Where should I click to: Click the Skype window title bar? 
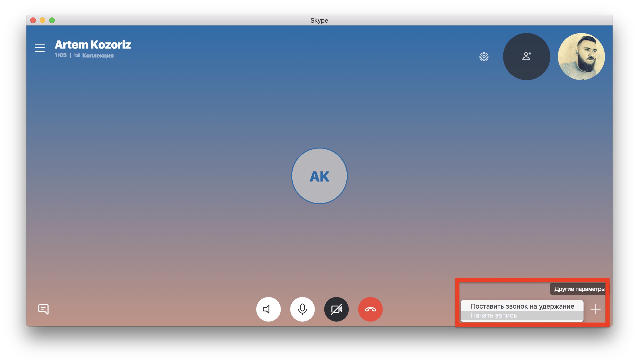319,20
